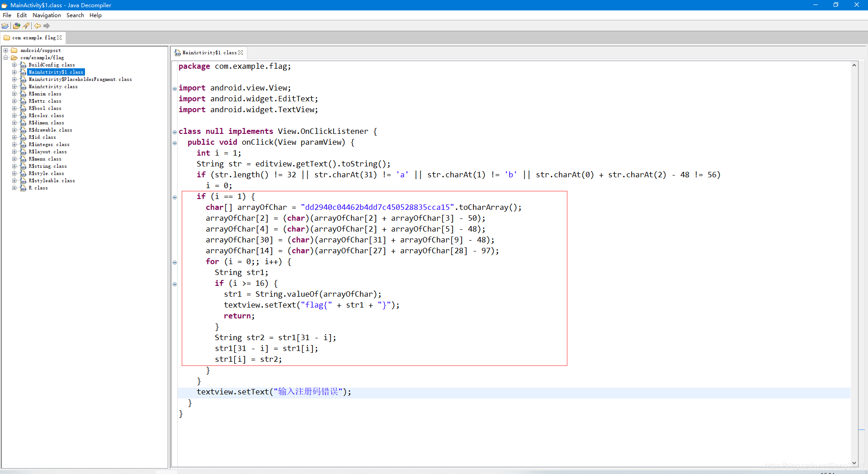Open R$layout.class in the tree

pyautogui.click(x=47, y=152)
